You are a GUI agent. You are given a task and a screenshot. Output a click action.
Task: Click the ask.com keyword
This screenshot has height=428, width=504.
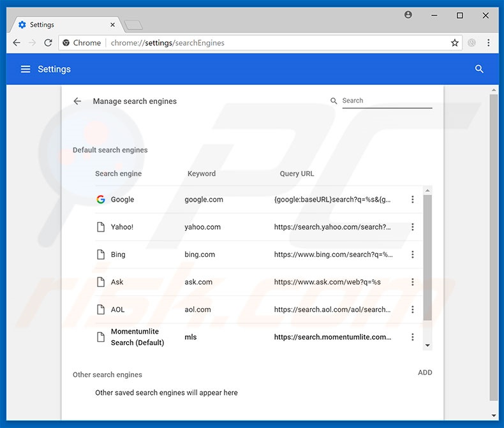click(198, 282)
